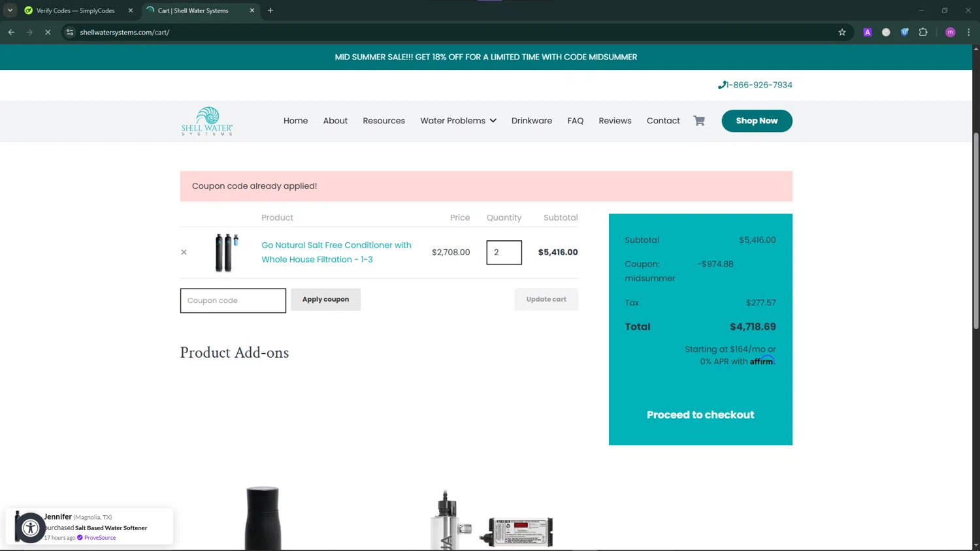
Task: Open Go Natural Salt Free Conditioner product link
Action: pyautogui.click(x=336, y=252)
